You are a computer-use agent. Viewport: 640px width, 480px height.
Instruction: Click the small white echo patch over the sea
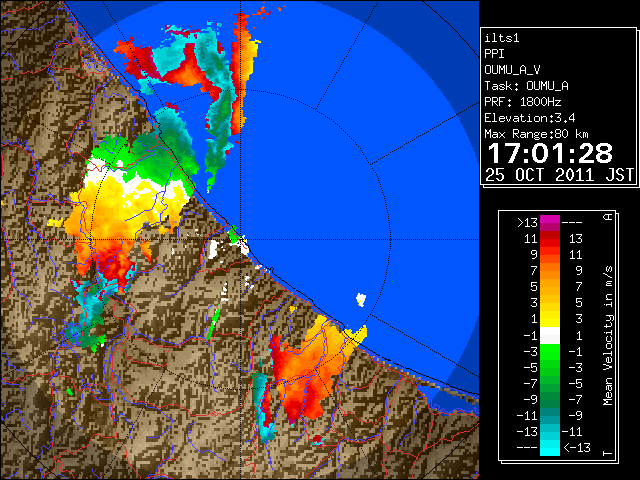(360, 299)
